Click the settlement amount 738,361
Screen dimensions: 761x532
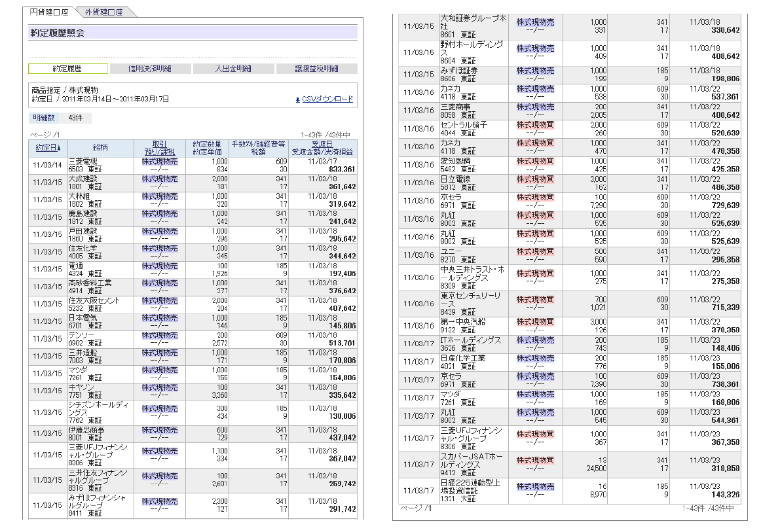click(x=726, y=384)
